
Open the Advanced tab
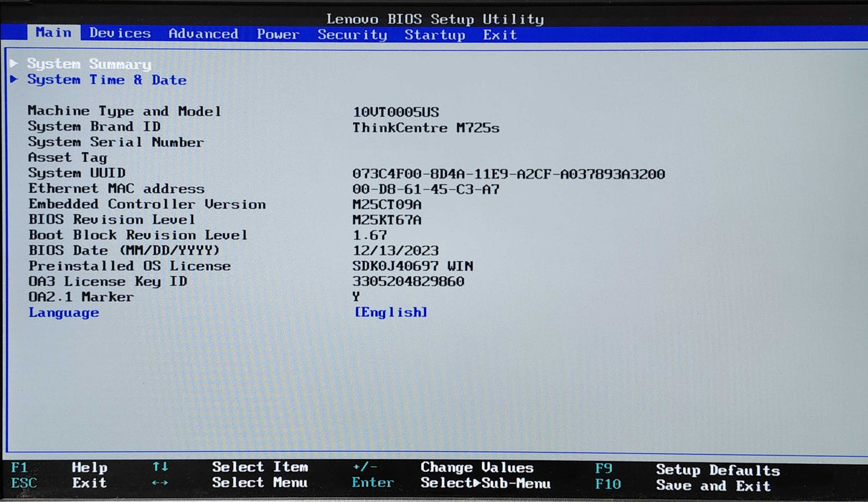click(203, 34)
